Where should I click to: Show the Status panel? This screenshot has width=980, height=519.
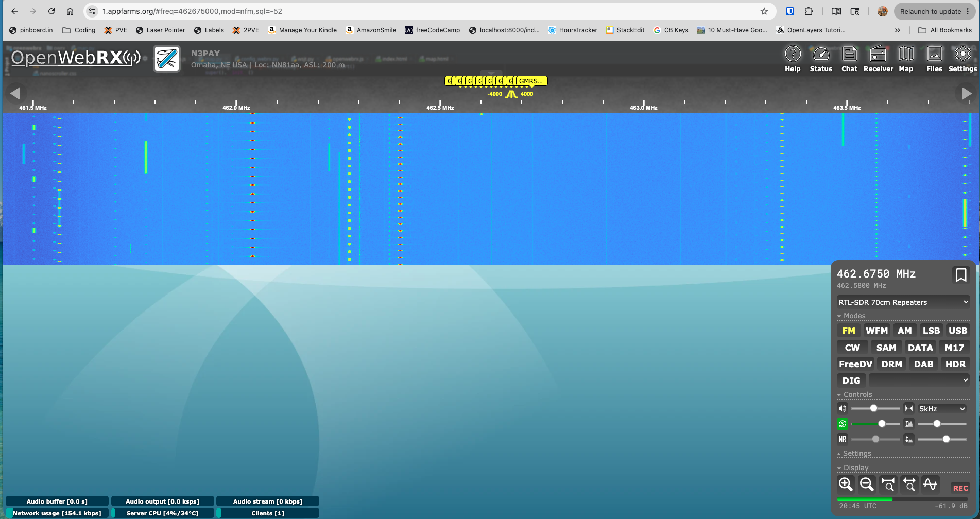pyautogui.click(x=821, y=59)
